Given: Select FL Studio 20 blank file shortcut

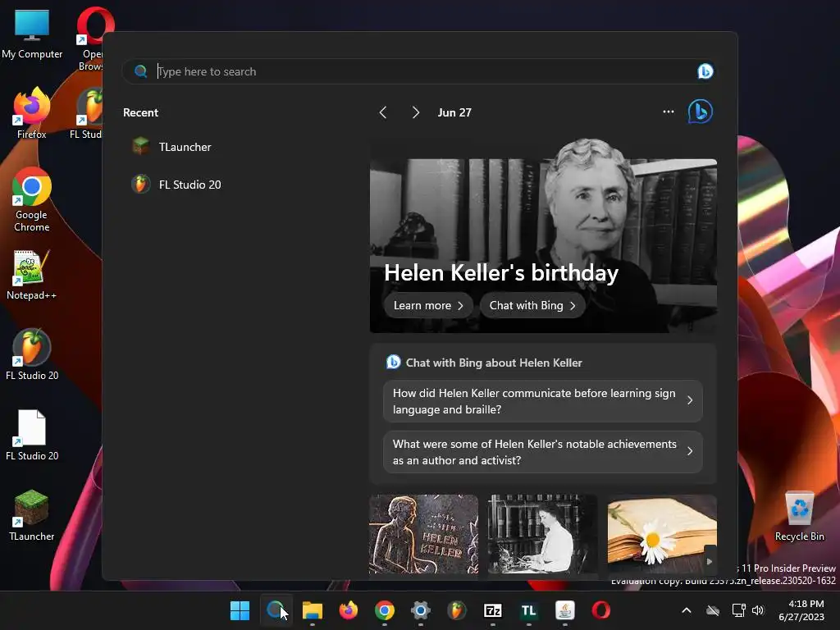Looking at the screenshot, I should coord(32,435).
